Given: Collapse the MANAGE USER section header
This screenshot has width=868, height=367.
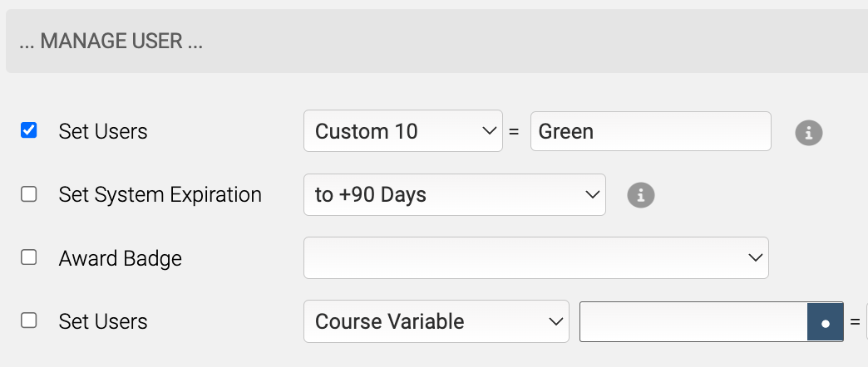Looking at the screenshot, I should (436, 41).
